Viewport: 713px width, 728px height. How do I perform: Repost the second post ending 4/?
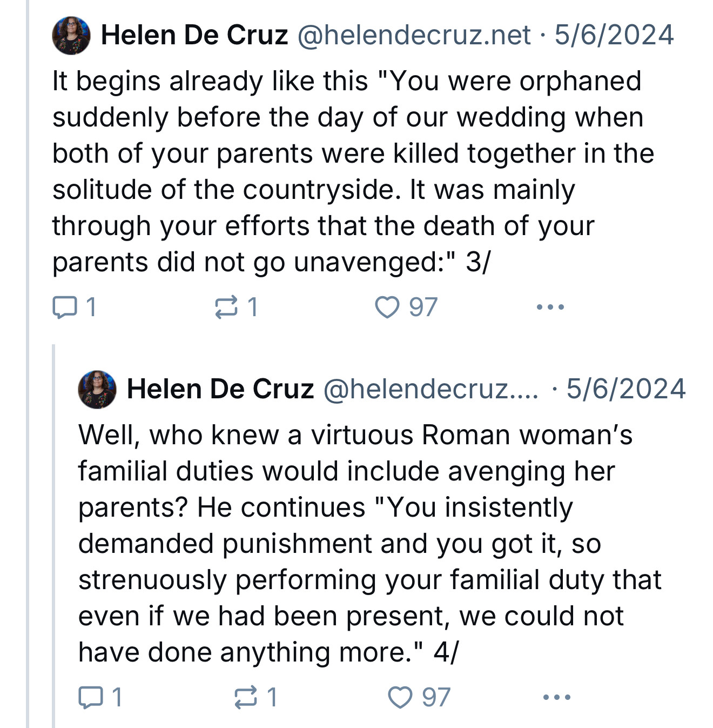(x=245, y=697)
